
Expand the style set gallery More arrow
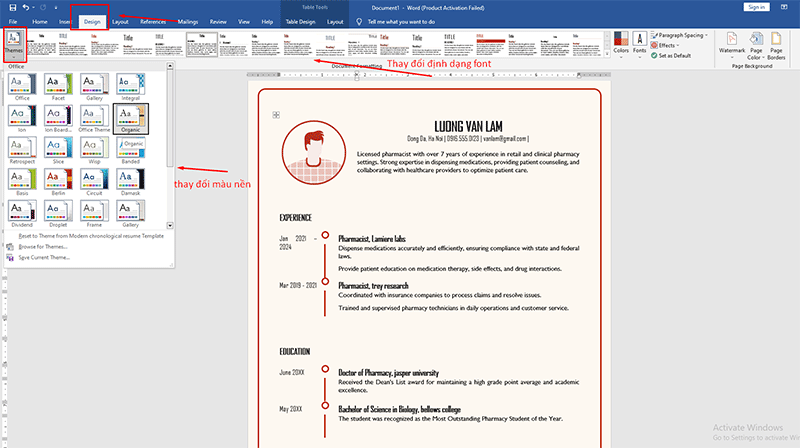(x=607, y=54)
